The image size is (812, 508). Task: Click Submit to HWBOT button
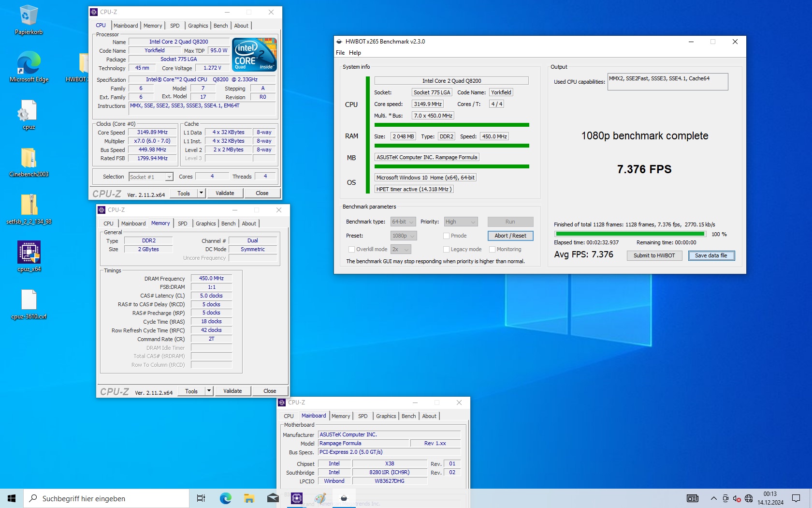coord(654,255)
